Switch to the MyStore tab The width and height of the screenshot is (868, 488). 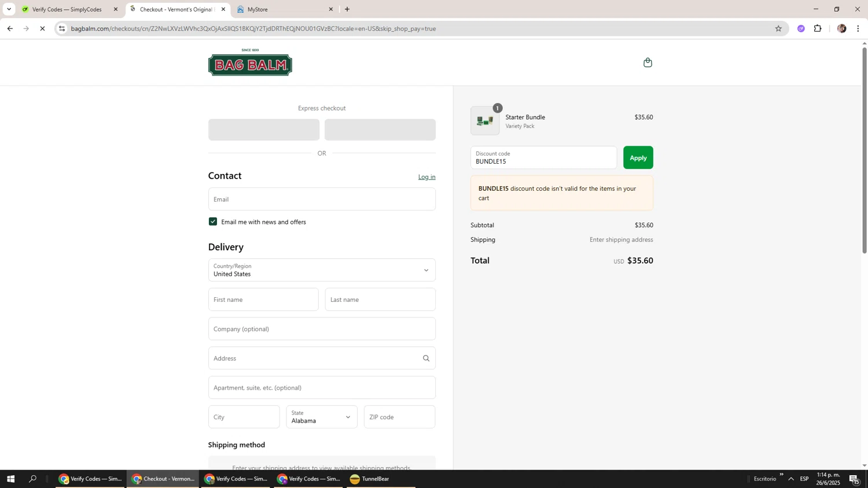coord(286,9)
